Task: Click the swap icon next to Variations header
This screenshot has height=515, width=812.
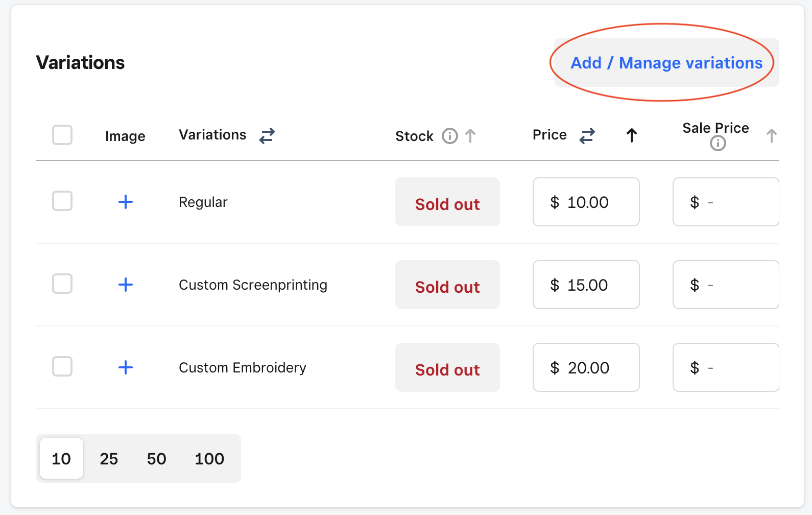Action: (x=267, y=135)
